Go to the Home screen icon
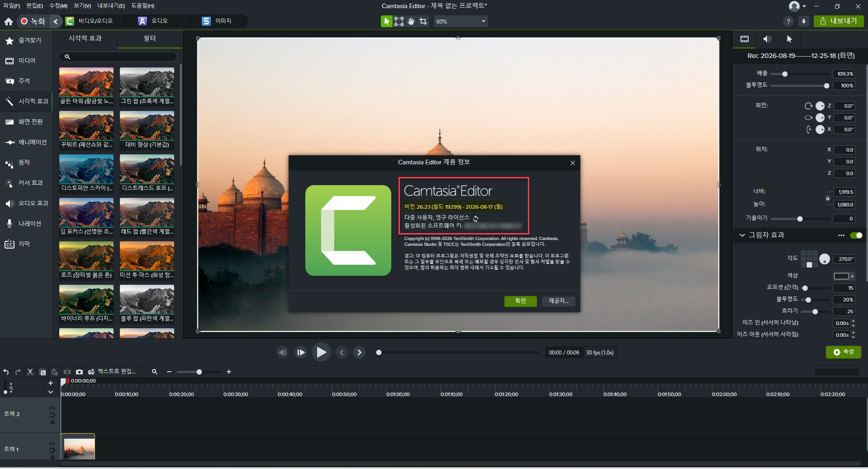Screen dimensions: 868x469 coord(8,21)
